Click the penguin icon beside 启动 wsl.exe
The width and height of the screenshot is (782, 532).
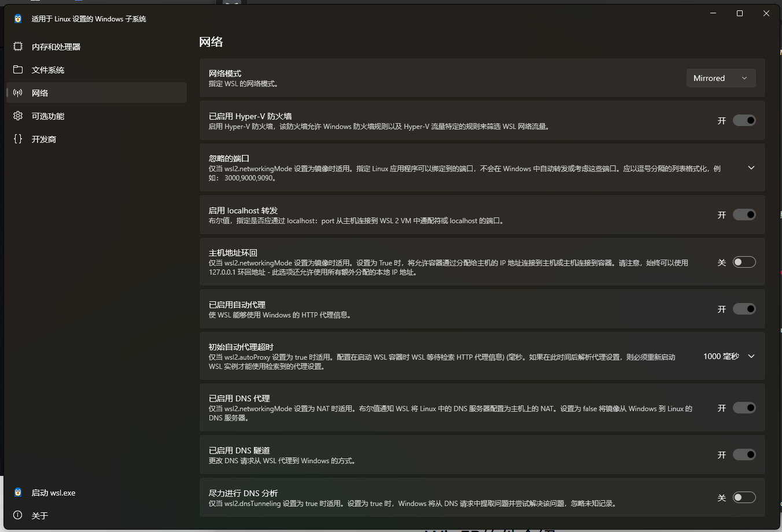click(x=18, y=493)
